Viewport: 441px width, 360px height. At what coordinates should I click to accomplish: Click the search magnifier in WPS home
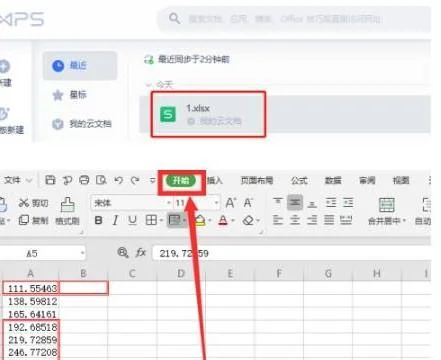tap(174, 18)
